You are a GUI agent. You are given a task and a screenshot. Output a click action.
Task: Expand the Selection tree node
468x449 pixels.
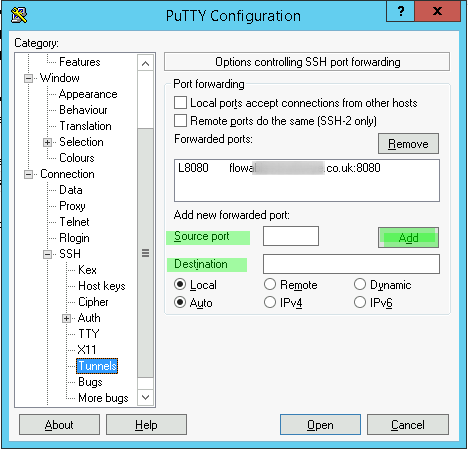pos(47,143)
